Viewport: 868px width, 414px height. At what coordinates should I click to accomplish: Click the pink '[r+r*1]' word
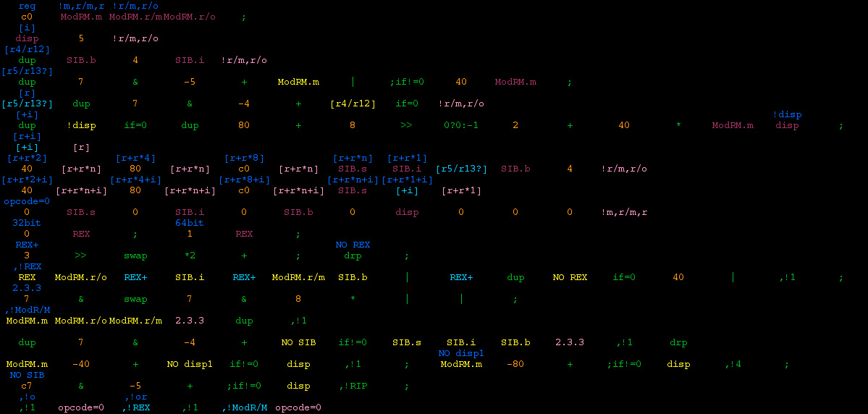click(461, 191)
